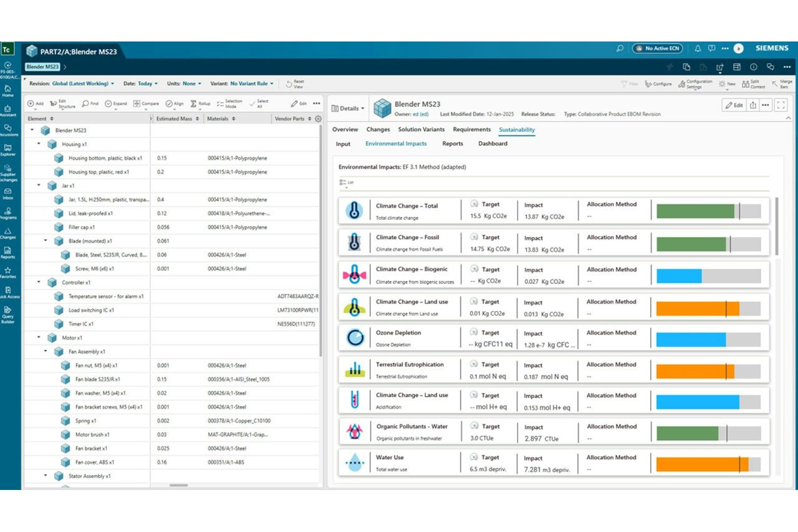Open Query Builder in the left sidebar
798x532 pixels.
click(x=8, y=315)
